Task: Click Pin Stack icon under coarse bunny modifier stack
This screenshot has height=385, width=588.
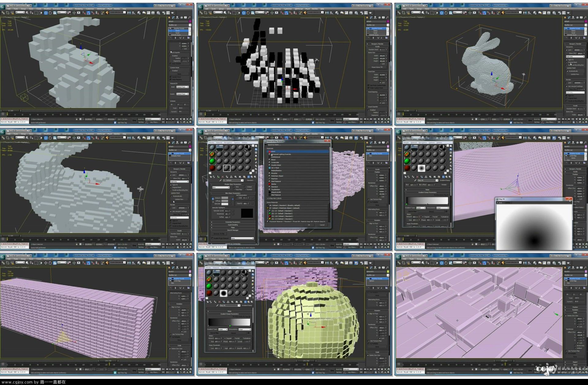Action: [171, 38]
